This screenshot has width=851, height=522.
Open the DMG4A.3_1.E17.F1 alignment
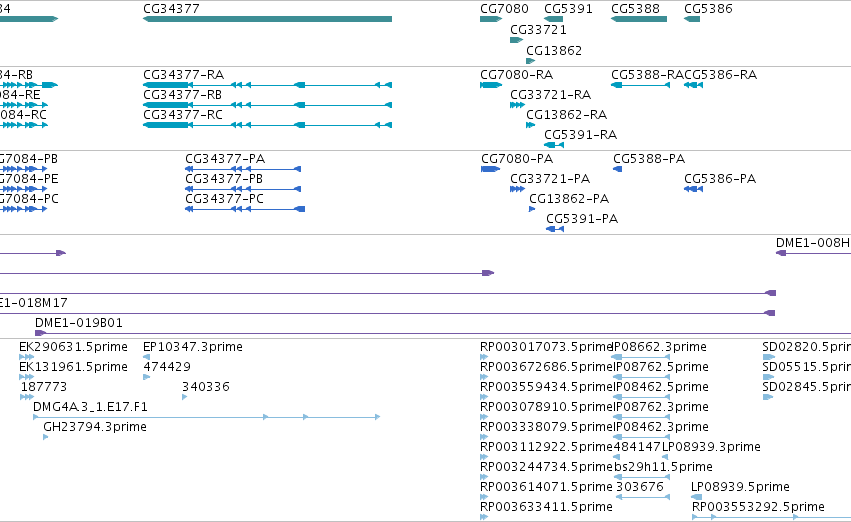click(x=206, y=417)
